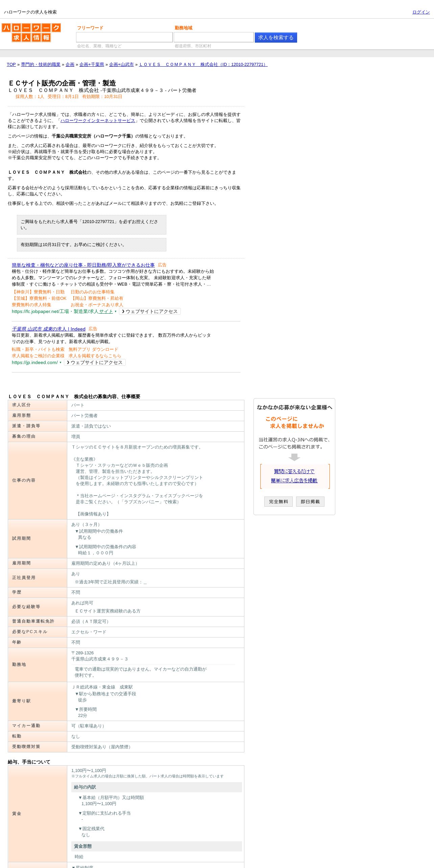Click the 必要なPCスキル row label
Viewport: 434px width, 868px height.
pos(30,632)
